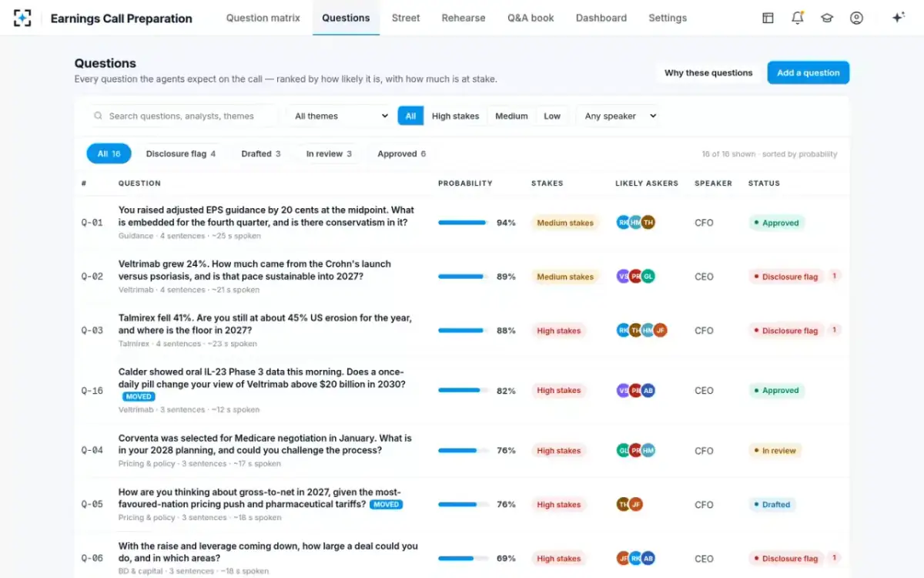Filter by High stakes

(x=455, y=116)
